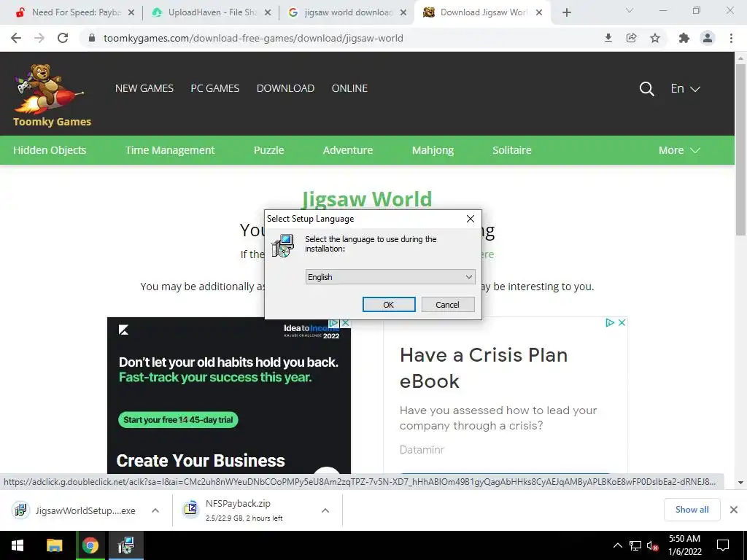Click the Toomky Games bear logo

click(52, 96)
